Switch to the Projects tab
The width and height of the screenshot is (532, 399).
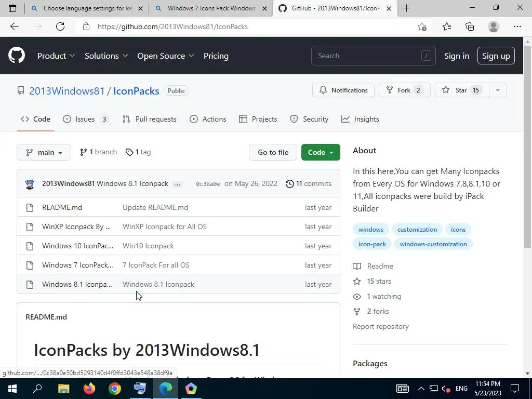[x=258, y=119]
